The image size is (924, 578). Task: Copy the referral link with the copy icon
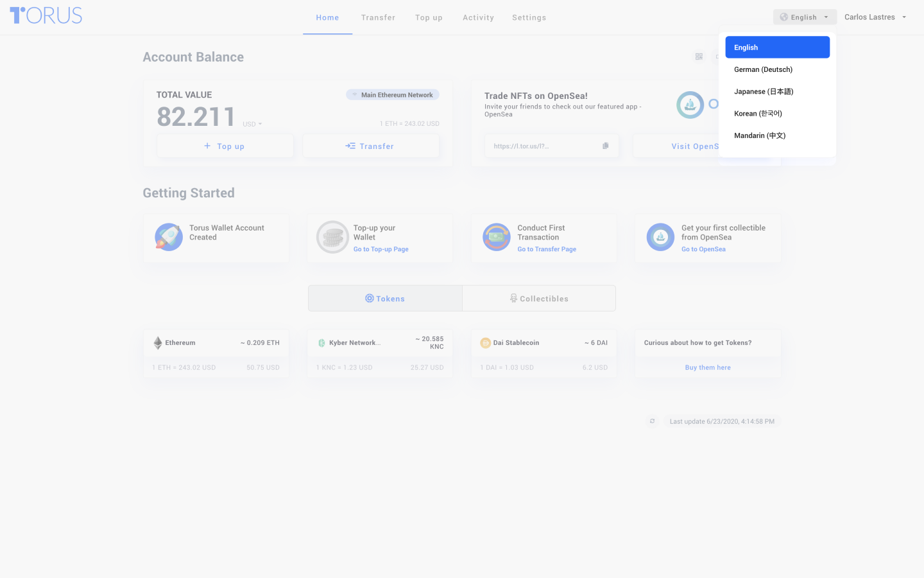click(605, 146)
